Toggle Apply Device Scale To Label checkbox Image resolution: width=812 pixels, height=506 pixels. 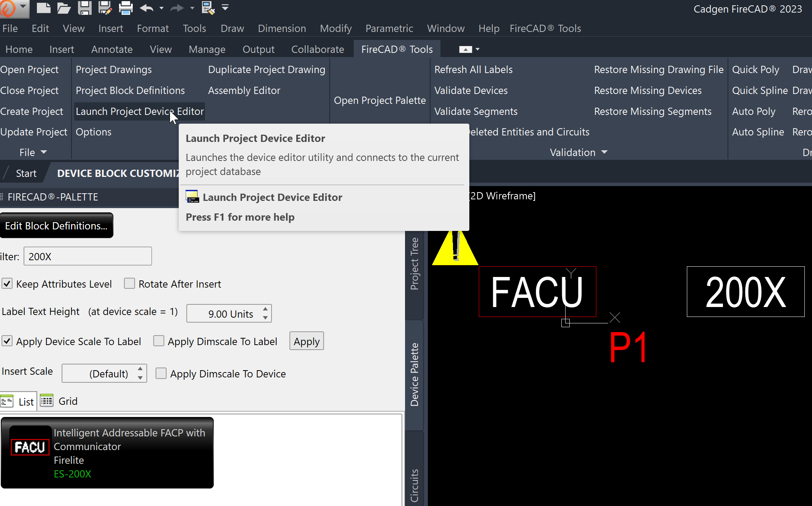pyautogui.click(x=7, y=341)
